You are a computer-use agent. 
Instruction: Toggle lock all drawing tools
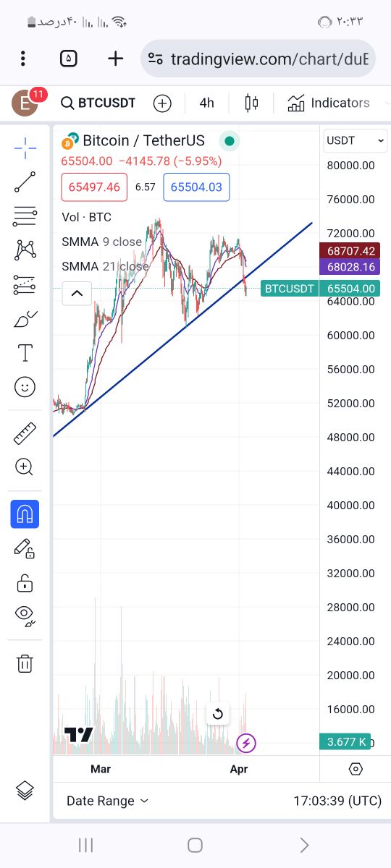[x=25, y=582]
